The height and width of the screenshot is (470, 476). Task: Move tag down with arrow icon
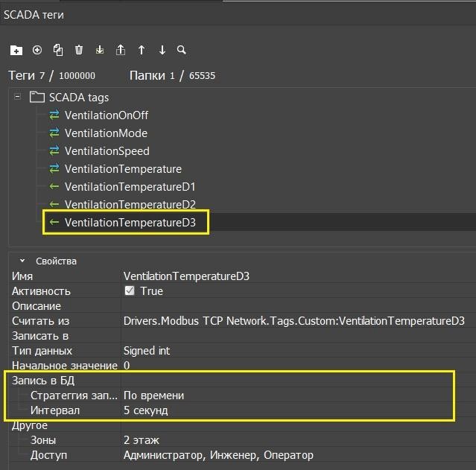(162, 50)
